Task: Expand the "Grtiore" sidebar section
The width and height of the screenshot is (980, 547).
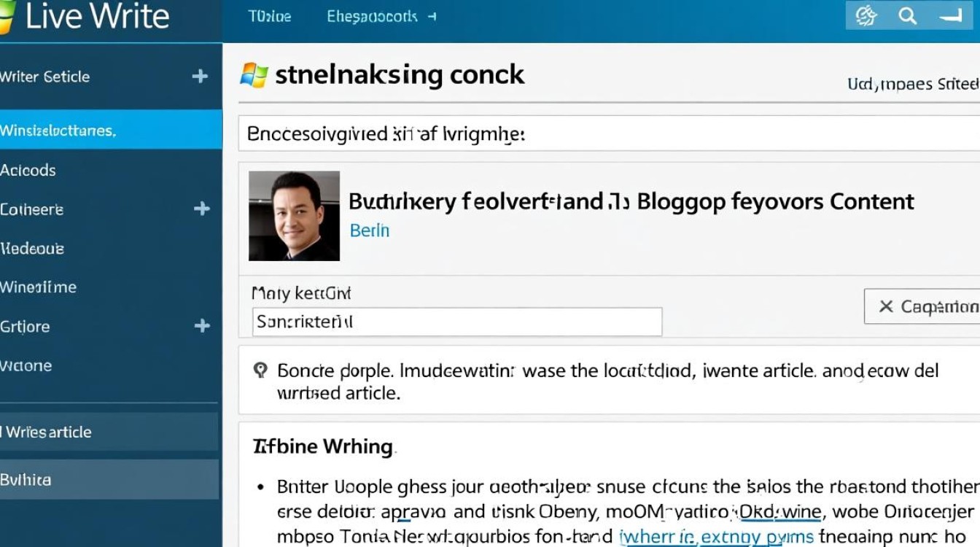Action: tap(203, 326)
